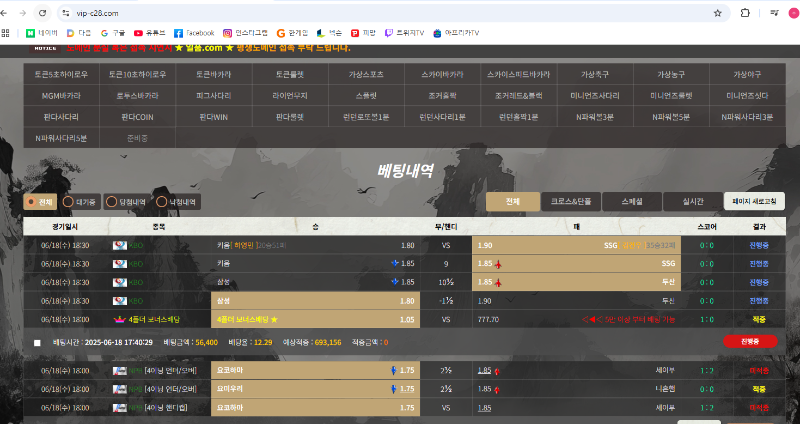Select the 당첨내역 radio filter

pyautogui.click(x=127, y=202)
